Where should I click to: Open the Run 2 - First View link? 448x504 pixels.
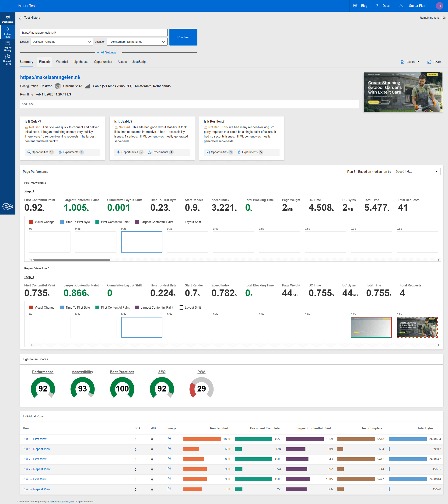point(35,459)
